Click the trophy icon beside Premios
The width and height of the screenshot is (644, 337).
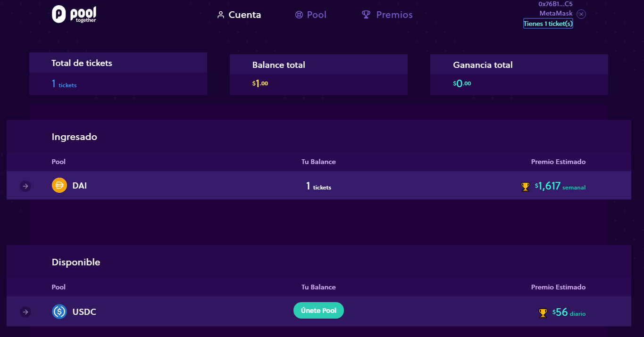point(366,15)
